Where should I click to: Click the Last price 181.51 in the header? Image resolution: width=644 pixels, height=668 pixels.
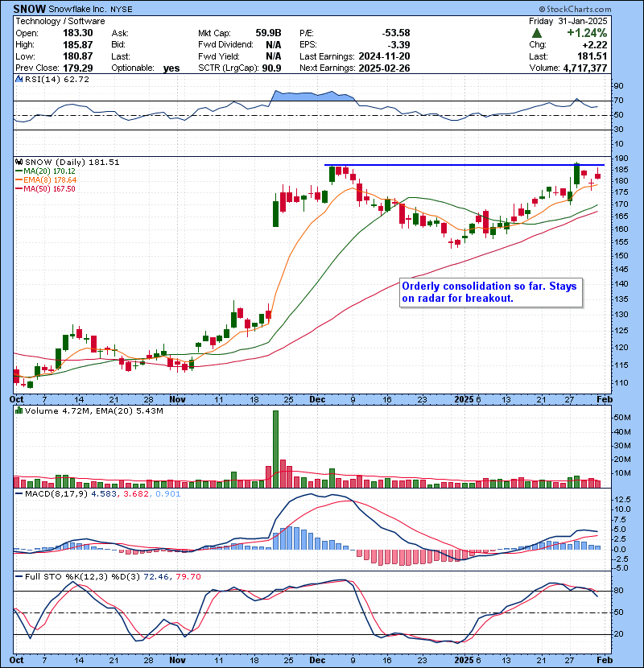pyautogui.click(x=593, y=56)
